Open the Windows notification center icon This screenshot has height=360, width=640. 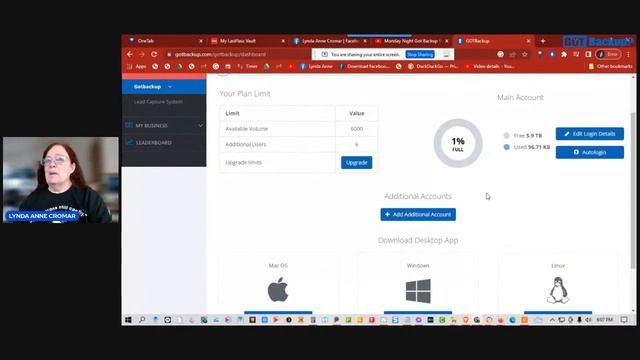[624, 320]
